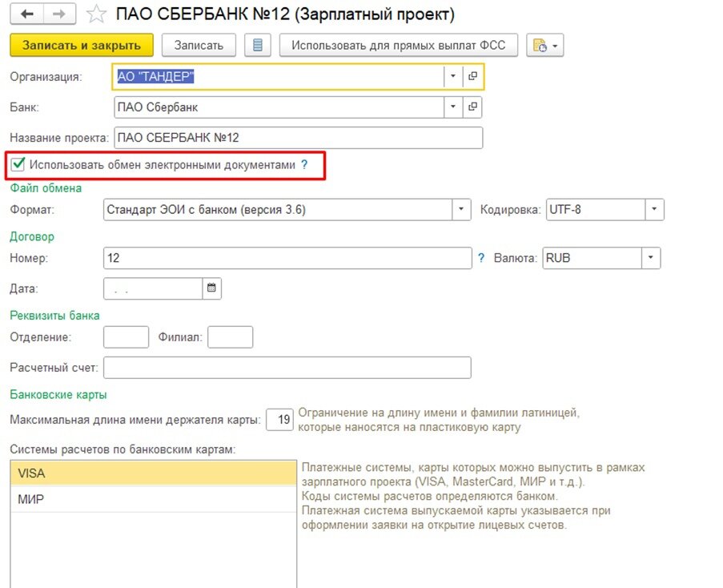723x588 pixels.
Task: Click Использовать для прямых выплат ФСС
Action: [x=399, y=45]
